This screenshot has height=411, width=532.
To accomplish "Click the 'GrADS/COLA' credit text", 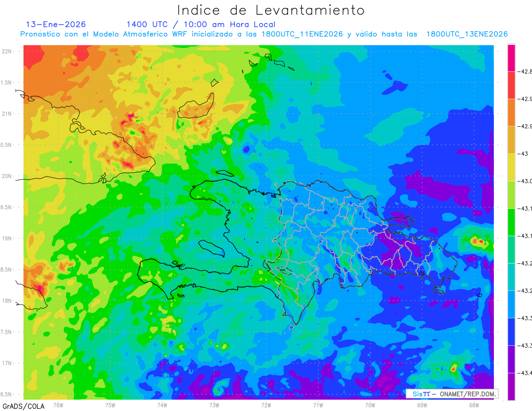I will coord(23,406).
